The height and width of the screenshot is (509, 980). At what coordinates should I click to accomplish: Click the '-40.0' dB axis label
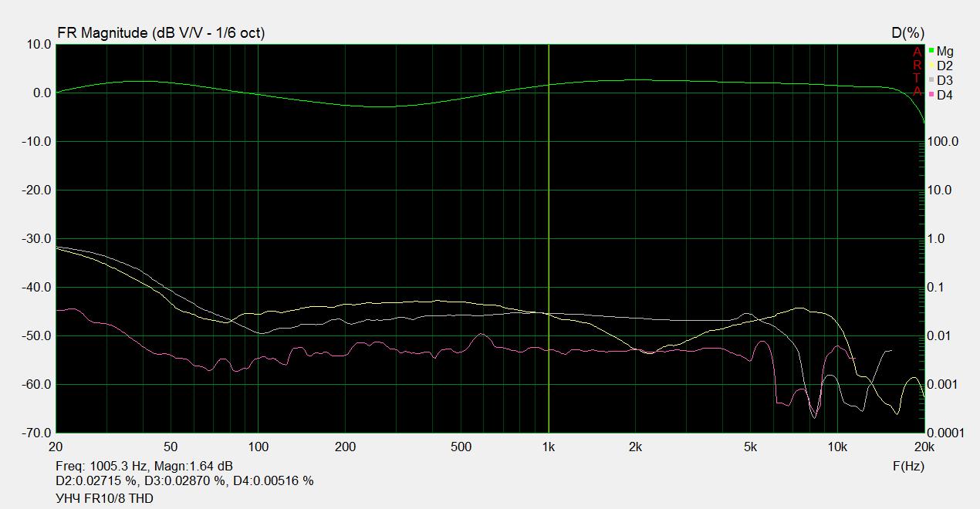tap(35, 288)
